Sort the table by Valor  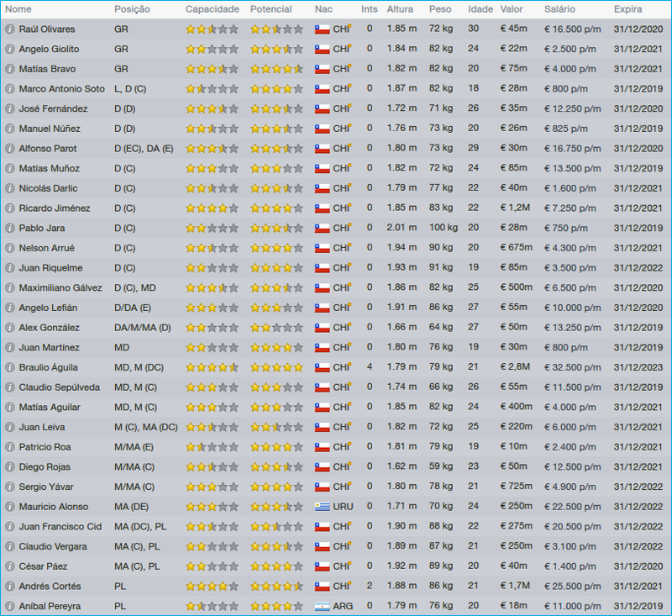511,9
